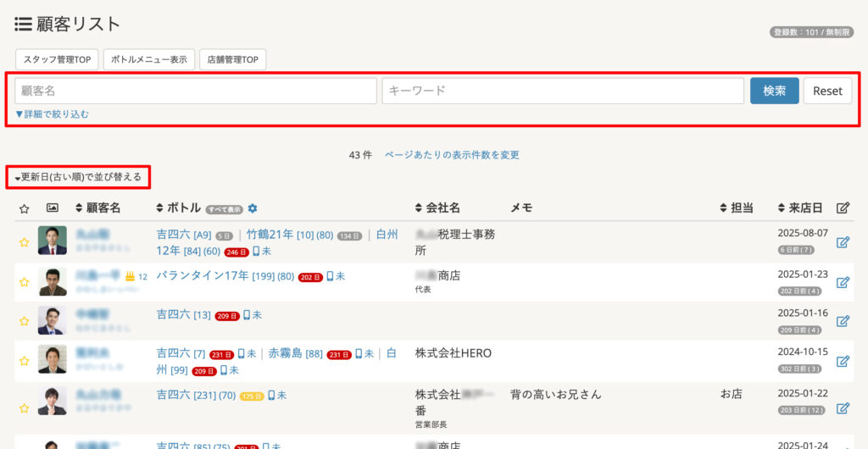Toggle favorite star for first customer row

24,242
